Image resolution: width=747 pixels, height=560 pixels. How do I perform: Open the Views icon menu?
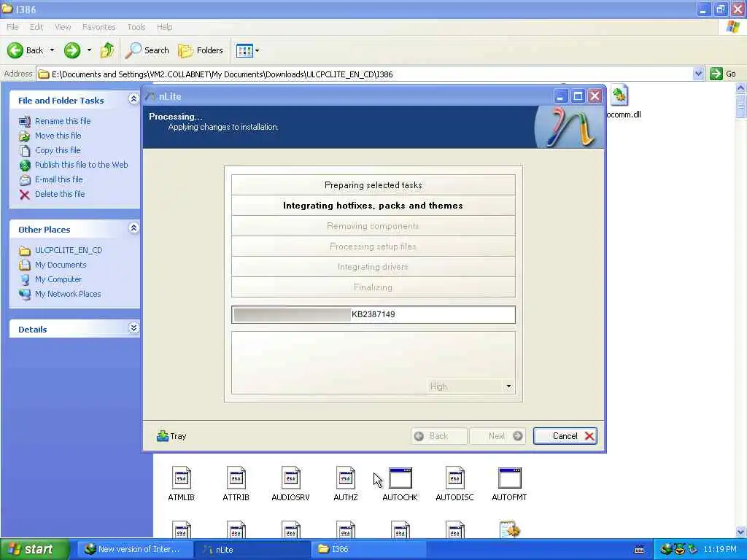[x=244, y=50]
